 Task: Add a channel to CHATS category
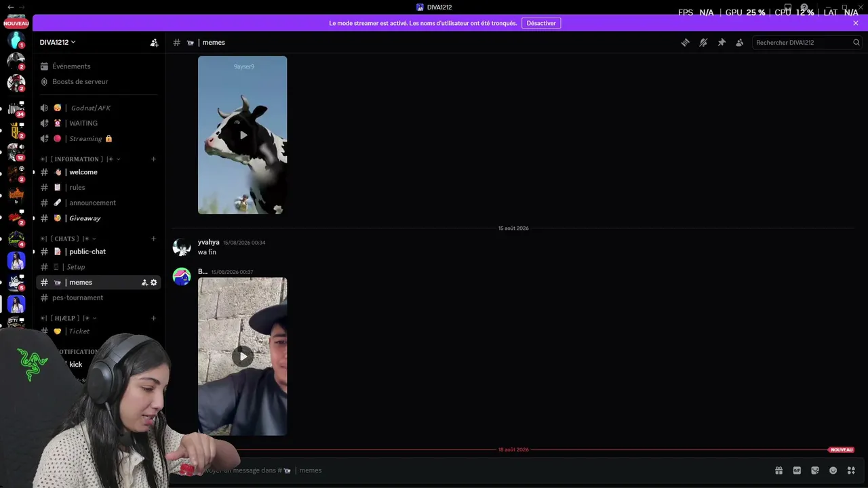(153, 239)
